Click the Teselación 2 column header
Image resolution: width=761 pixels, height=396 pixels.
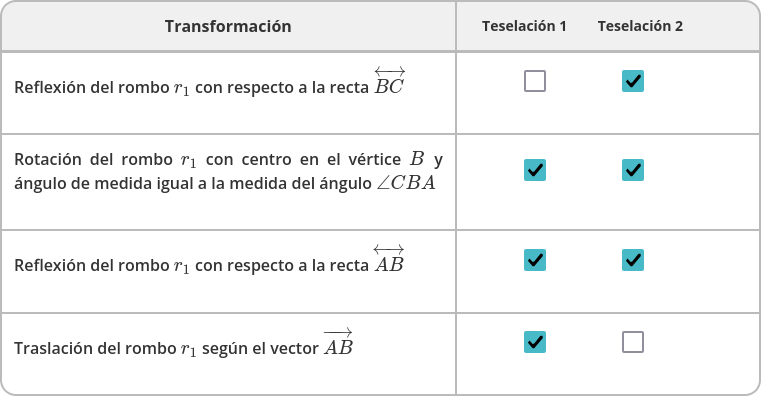640,26
